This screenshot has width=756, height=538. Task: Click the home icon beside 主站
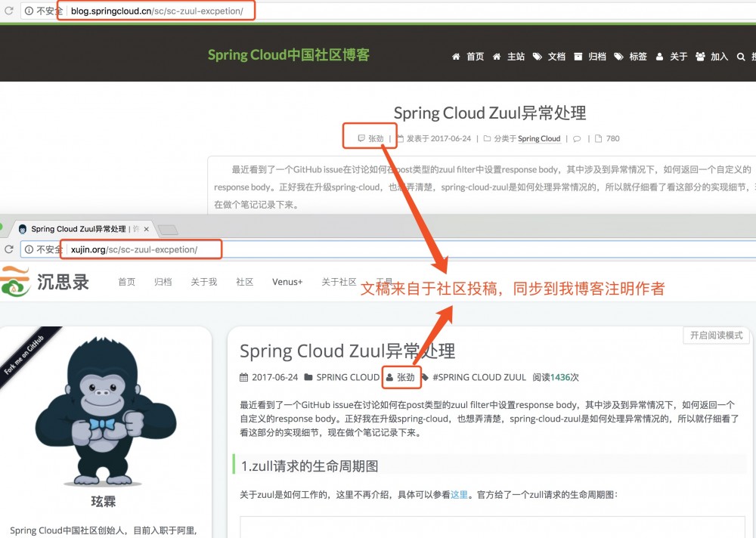tap(496, 57)
